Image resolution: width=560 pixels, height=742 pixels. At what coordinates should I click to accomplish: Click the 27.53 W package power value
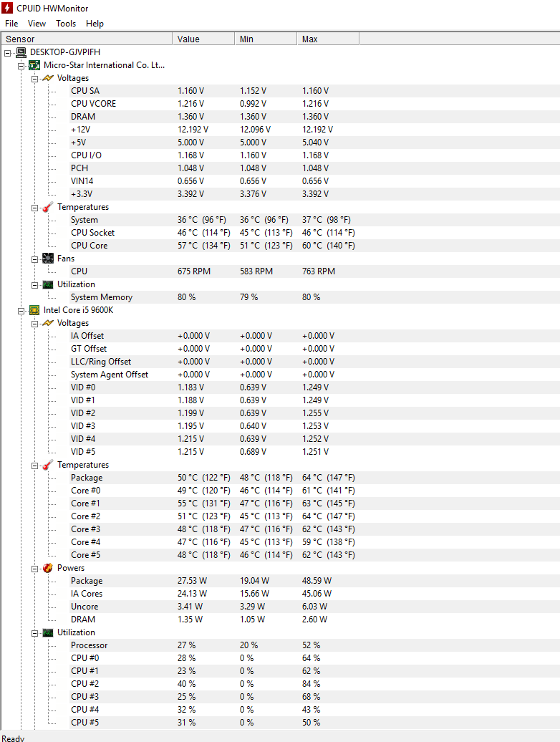tap(192, 581)
